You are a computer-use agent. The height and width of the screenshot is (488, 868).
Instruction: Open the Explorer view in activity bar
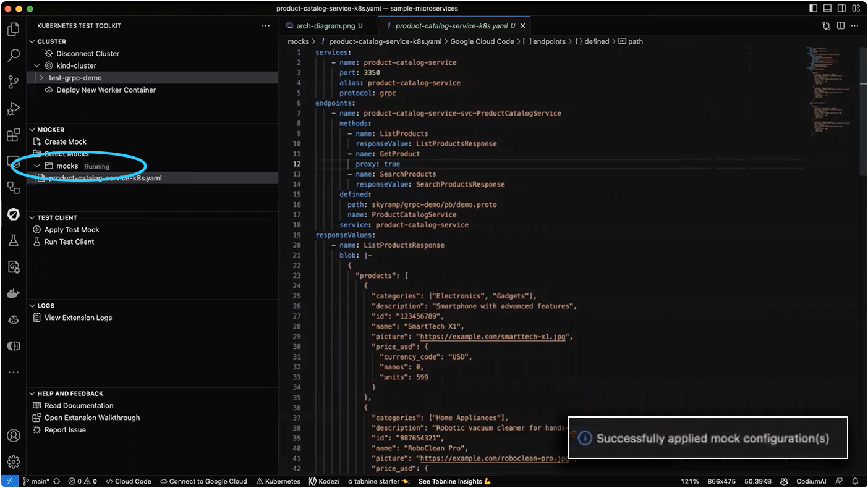[x=13, y=30]
